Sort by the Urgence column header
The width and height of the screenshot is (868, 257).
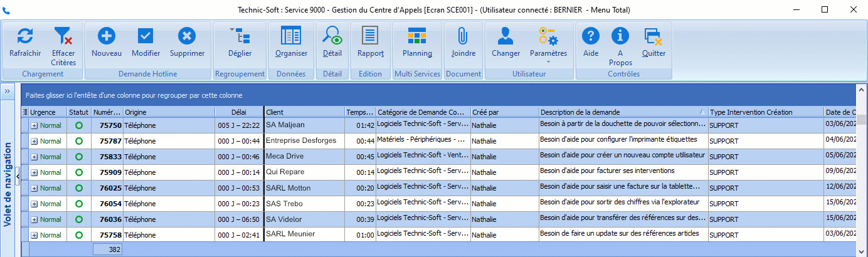(x=48, y=112)
